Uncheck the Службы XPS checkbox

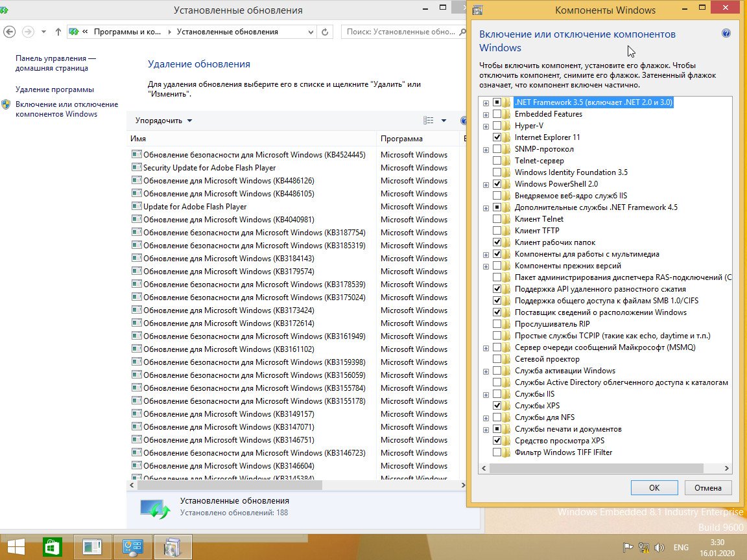coord(497,406)
